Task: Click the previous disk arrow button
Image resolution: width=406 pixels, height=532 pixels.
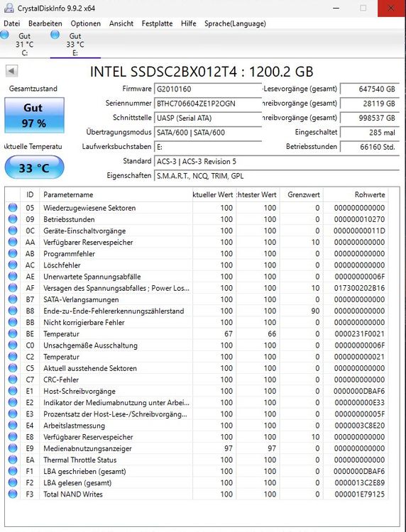Action: click(x=11, y=71)
